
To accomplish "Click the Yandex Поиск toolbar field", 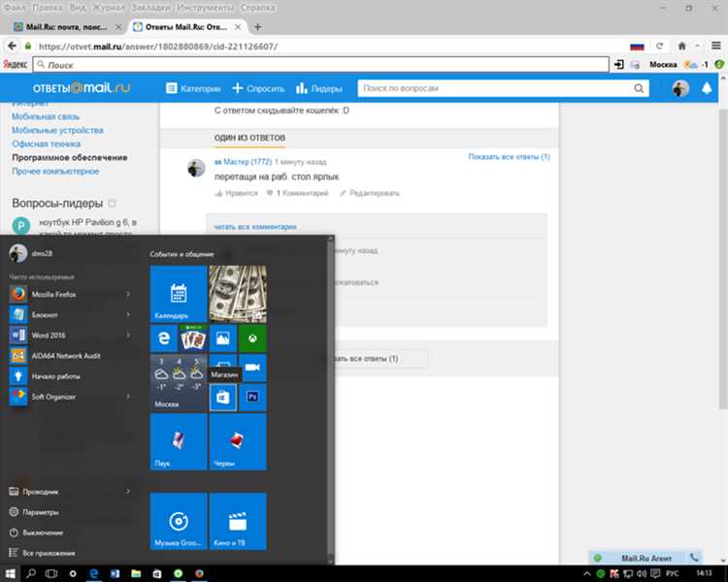I will 320,65.
